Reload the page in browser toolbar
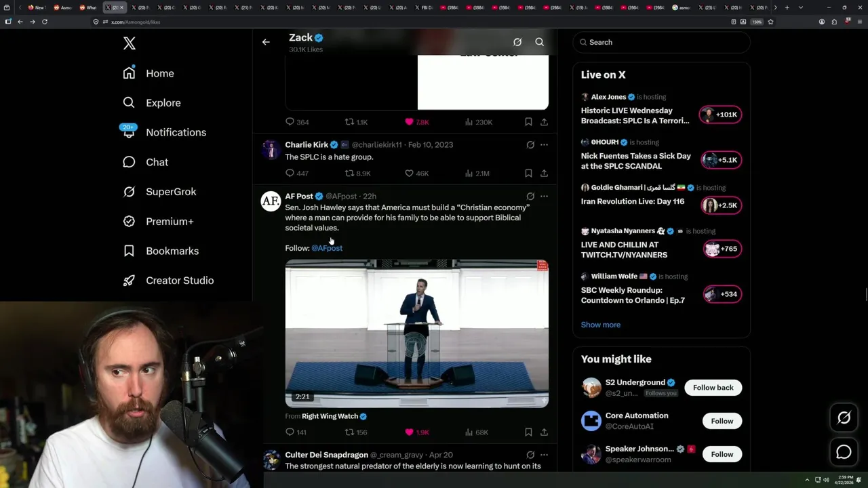 [x=45, y=22]
